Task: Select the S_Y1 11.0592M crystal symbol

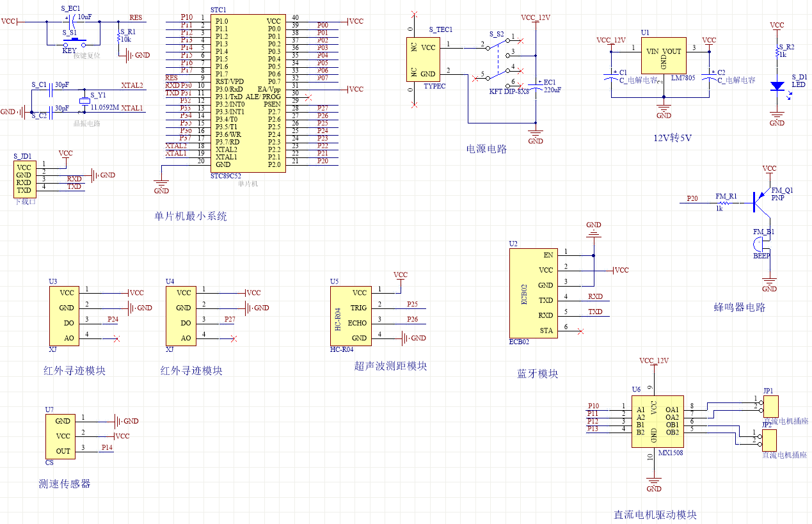Action: click(84, 101)
